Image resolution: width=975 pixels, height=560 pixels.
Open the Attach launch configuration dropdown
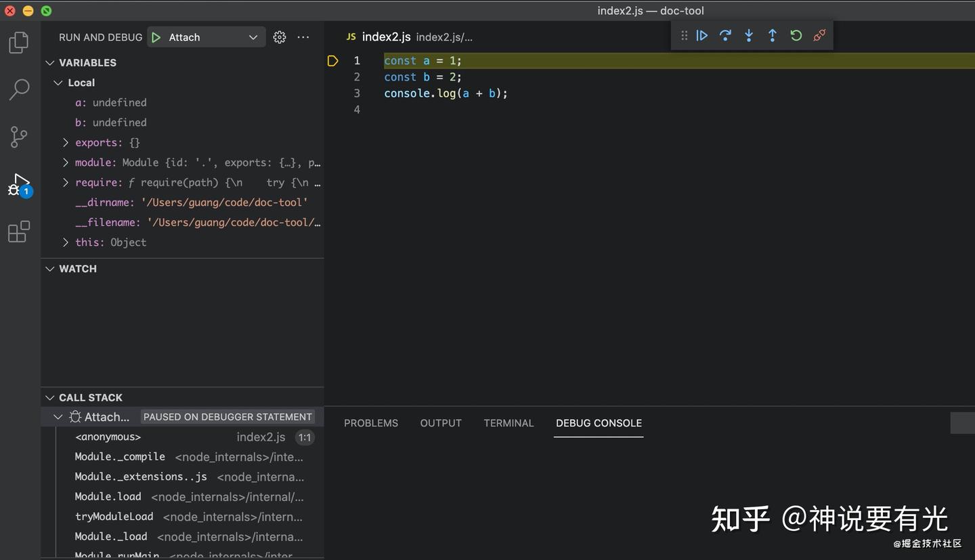206,37
